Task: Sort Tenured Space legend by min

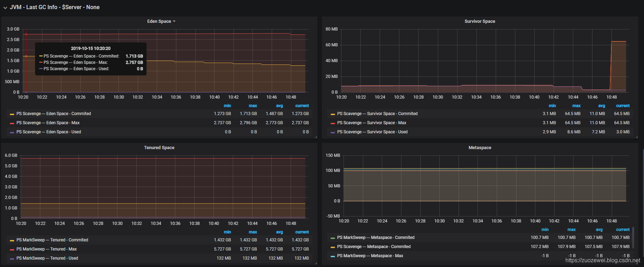Action: coord(227,232)
